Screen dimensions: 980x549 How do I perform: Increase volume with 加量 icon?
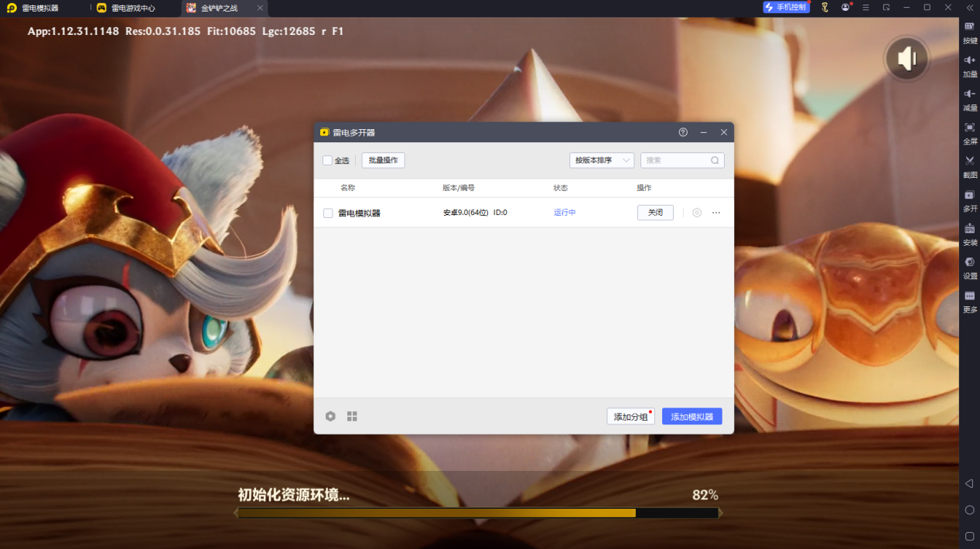969,65
